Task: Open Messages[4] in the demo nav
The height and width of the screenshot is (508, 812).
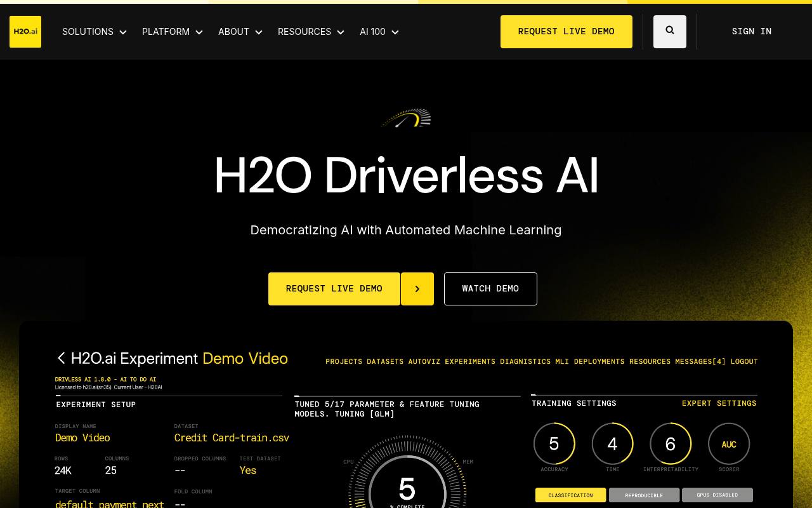Action: click(x=700, y=361)
